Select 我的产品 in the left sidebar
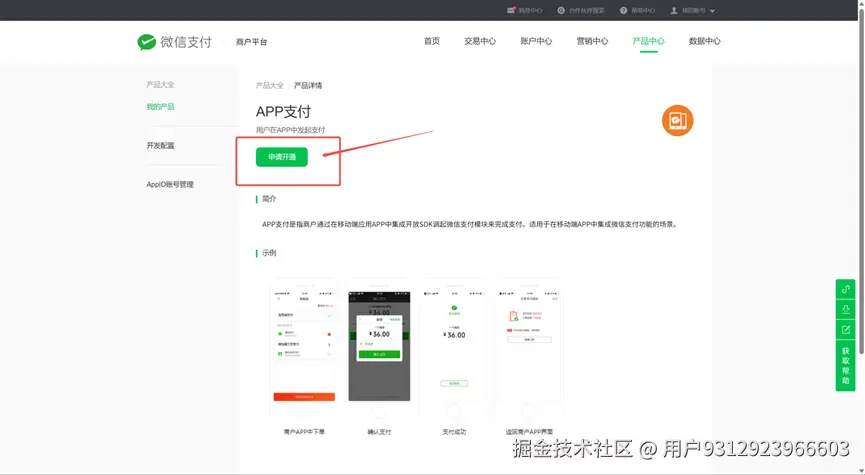 [x=160, y=106]
